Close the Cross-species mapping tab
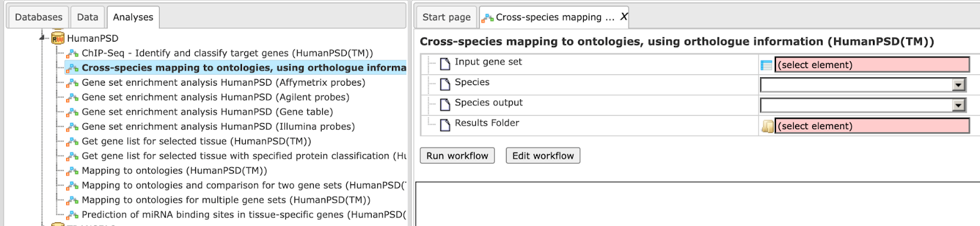Image resolution: width=980 pixels, height=226 pixels. 624,17
